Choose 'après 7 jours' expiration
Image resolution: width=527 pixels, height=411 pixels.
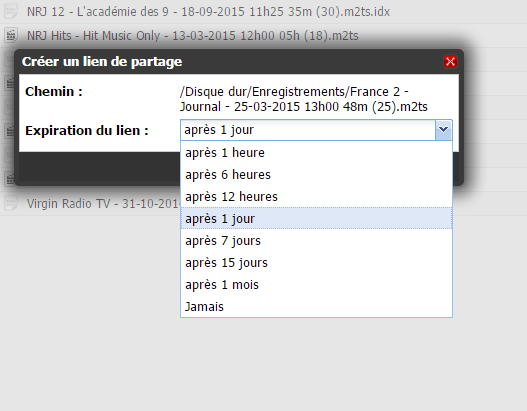click(x=316, y=241)
